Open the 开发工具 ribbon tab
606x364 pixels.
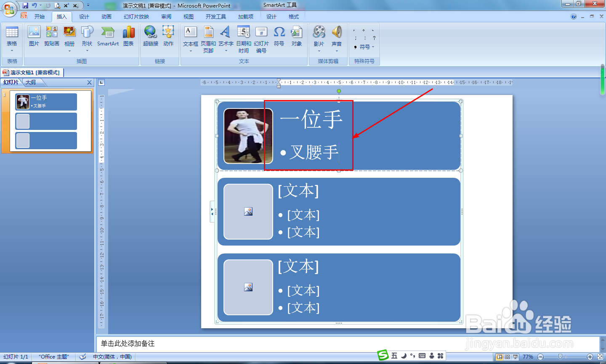216,16
